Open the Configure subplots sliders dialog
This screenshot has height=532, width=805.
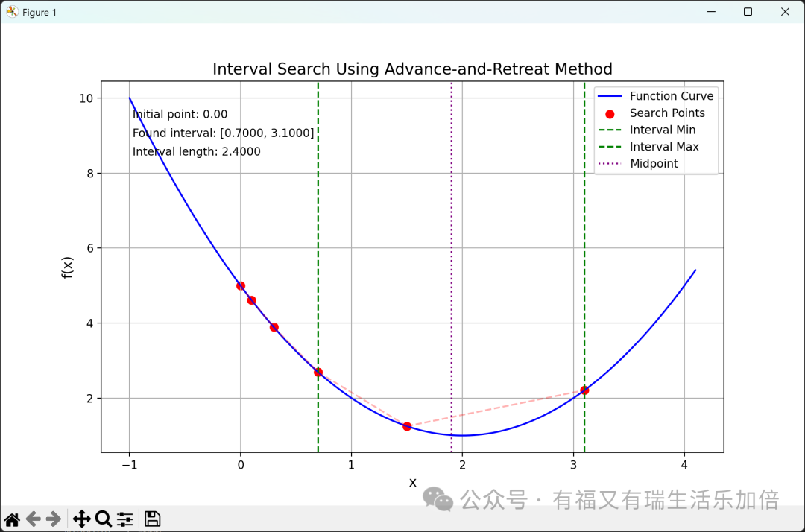click(125, 519)
